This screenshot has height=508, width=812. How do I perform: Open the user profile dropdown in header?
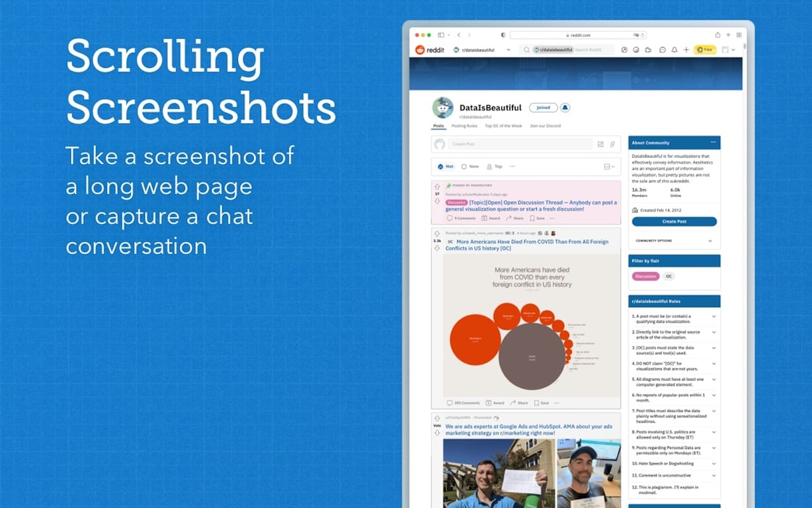728,50
